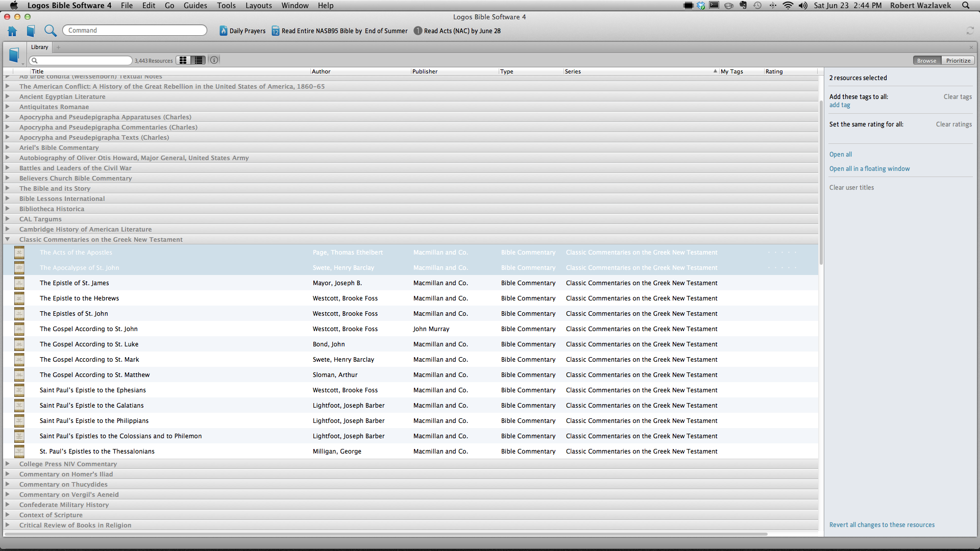
Task: Collapse Classic Commentaries on the Greek New Testament
Action: point(8,239)
